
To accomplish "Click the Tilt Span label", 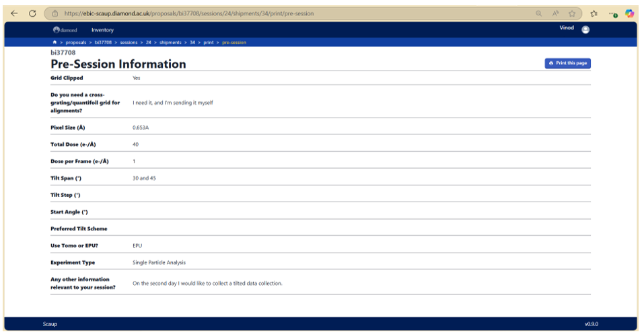I will [66, 178].
